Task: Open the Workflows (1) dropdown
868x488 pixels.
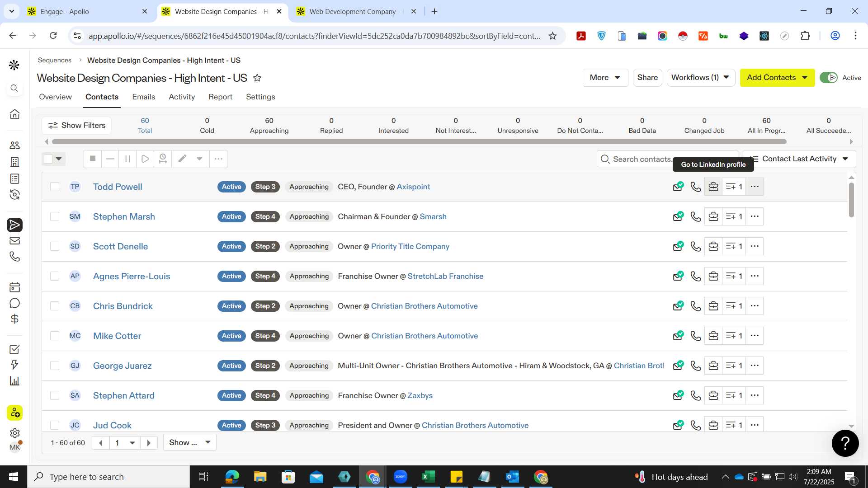Action: 701,78
